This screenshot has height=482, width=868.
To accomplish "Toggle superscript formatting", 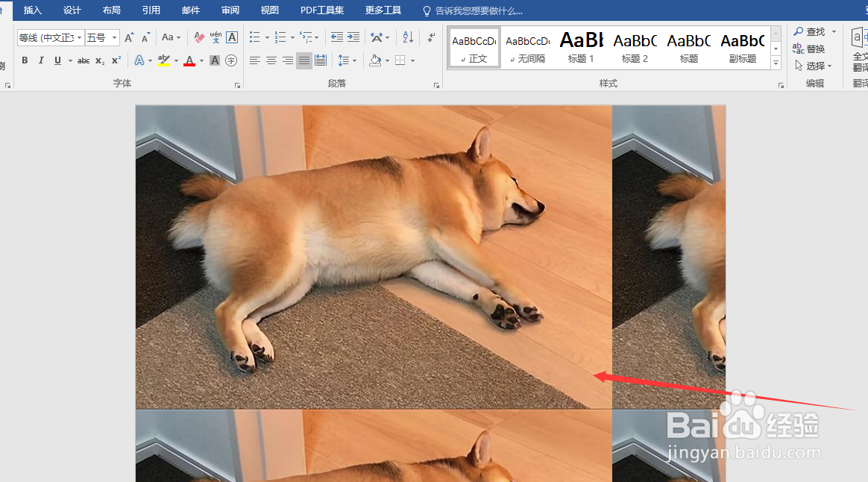I will point(116,60).
